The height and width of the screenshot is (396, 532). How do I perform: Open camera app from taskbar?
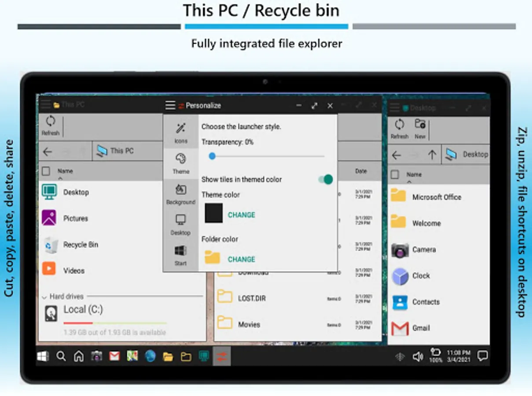97,356
